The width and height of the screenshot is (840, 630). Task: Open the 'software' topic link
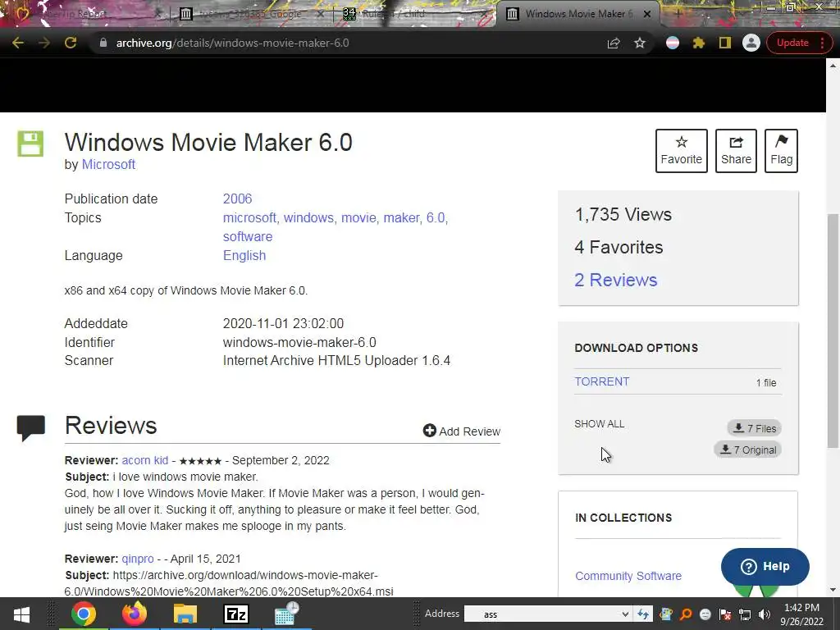(x=248, y=237)
